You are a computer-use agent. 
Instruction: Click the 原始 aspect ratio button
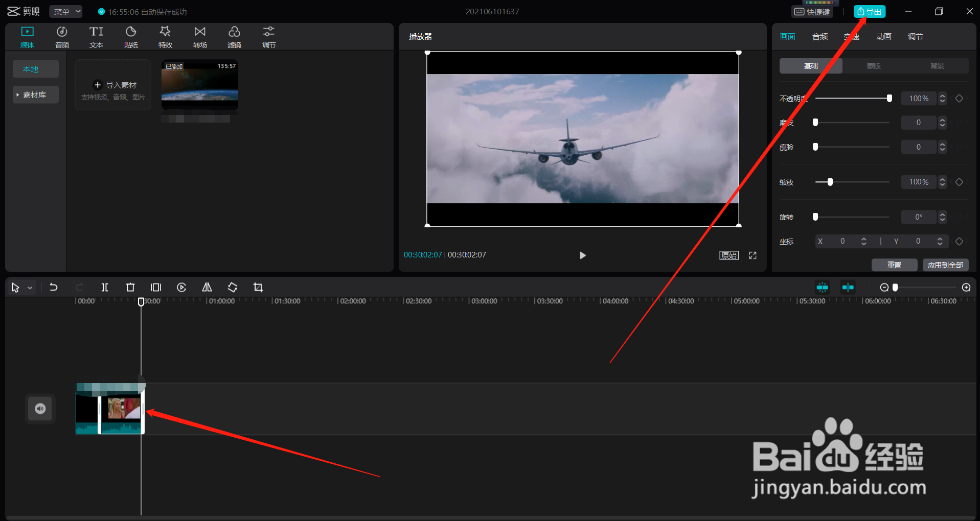point(729,255)
